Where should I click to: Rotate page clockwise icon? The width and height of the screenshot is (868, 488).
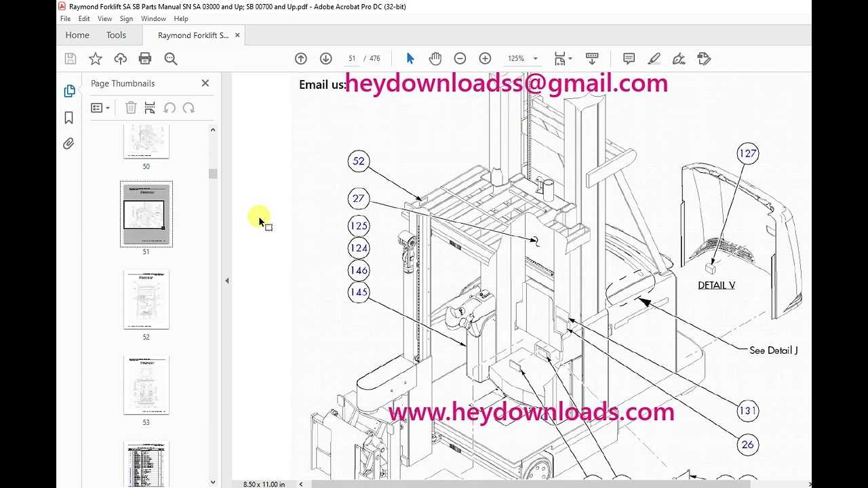tap(189, 108)
